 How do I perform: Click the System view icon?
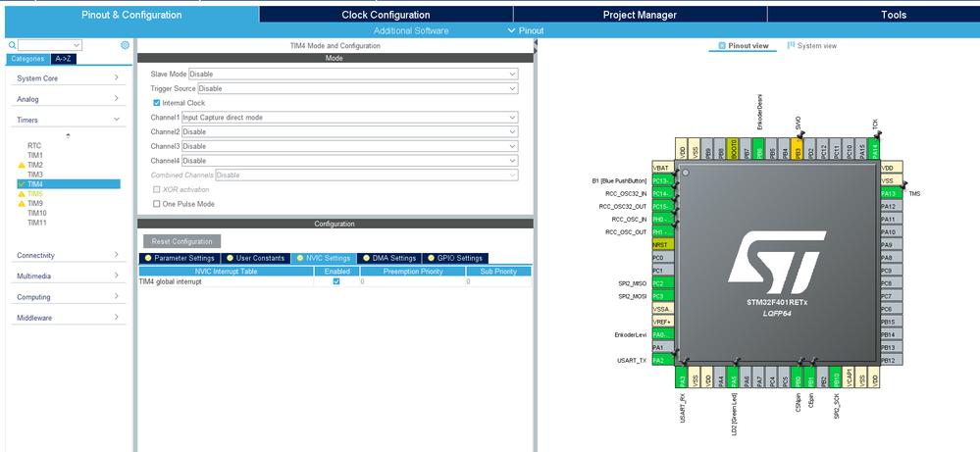tap(792, 45)
